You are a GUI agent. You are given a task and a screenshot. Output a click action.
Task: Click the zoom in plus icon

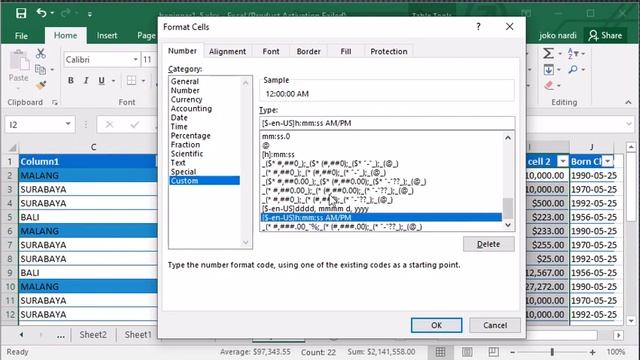click(x=592, y=352)
